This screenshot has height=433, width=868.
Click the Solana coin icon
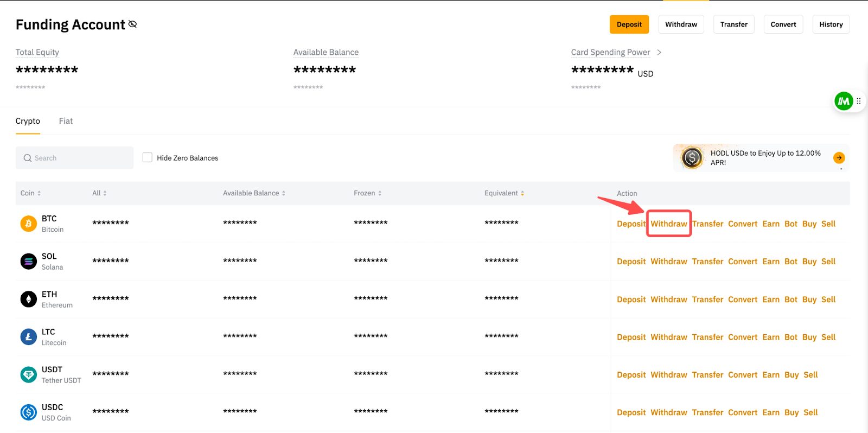click(28, 262)
